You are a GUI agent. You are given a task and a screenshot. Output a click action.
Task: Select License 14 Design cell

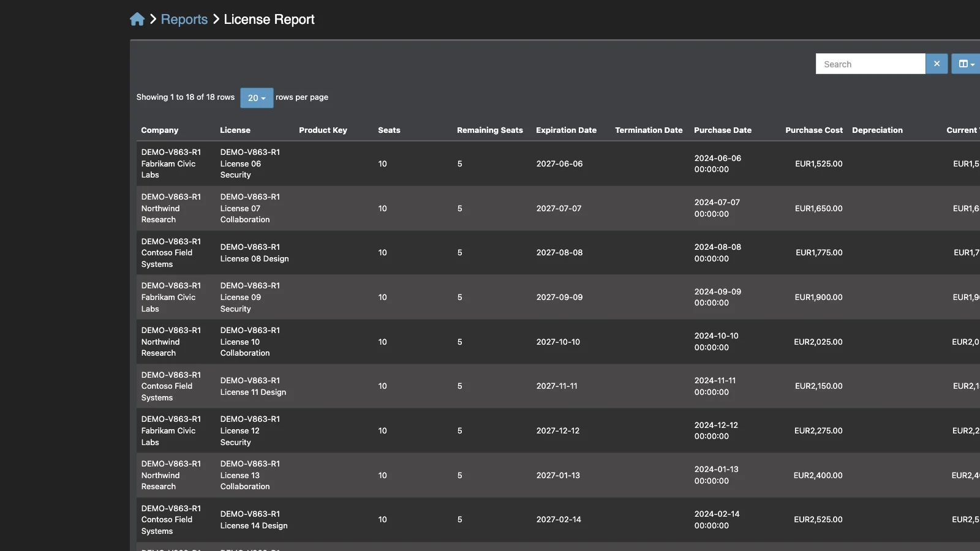tap(254, 520)
